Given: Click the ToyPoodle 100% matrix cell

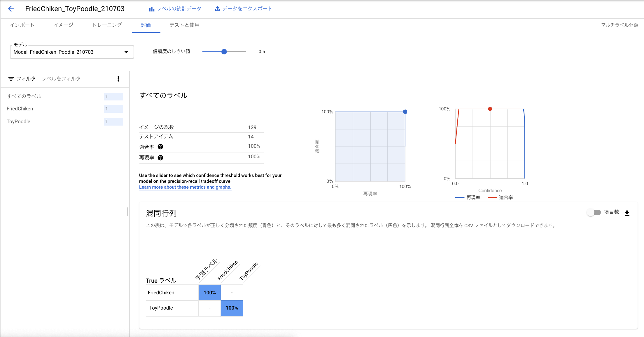Looking at the screenshot, I should [232, 308].
